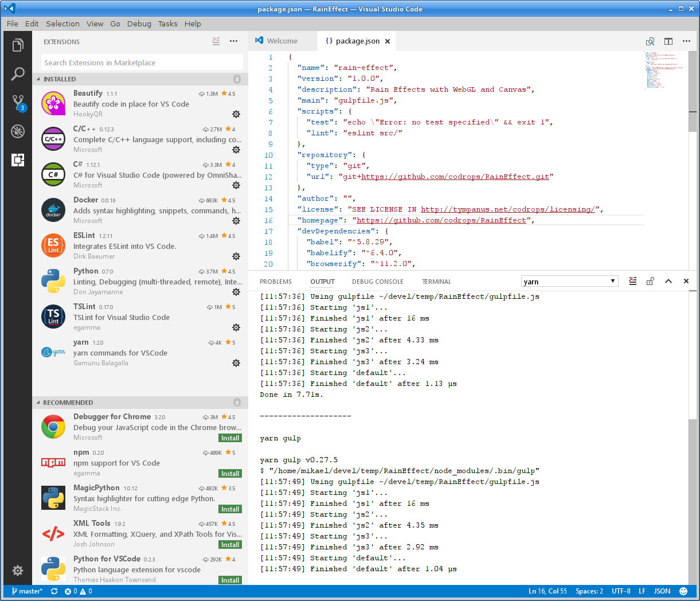Click the code minimap in the editor
The image size is (700, 601).
pos(664,70)
